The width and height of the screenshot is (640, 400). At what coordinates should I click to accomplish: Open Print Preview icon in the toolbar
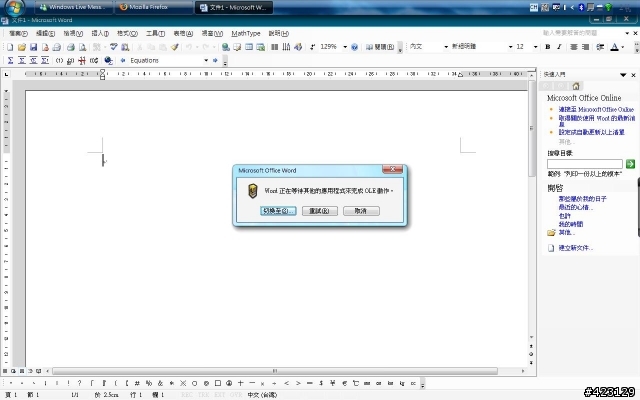pyautogui.click(x=82, y=47)
